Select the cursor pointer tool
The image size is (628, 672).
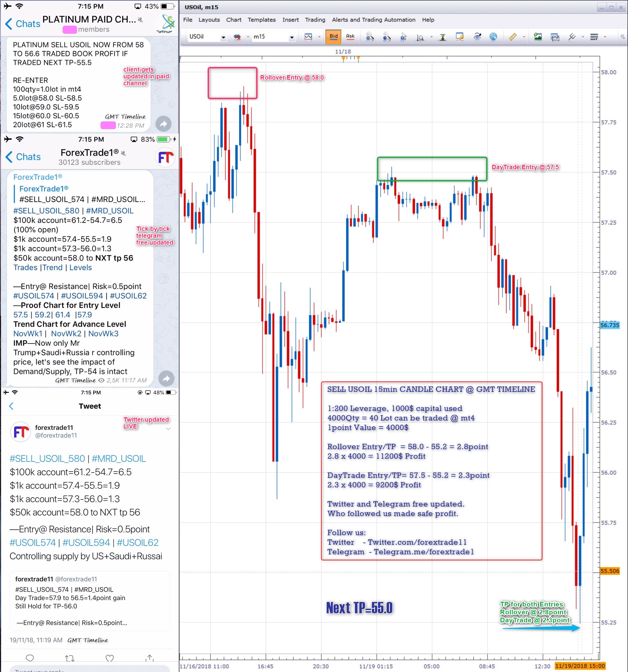pyautogui.click(x=403, y=37)
